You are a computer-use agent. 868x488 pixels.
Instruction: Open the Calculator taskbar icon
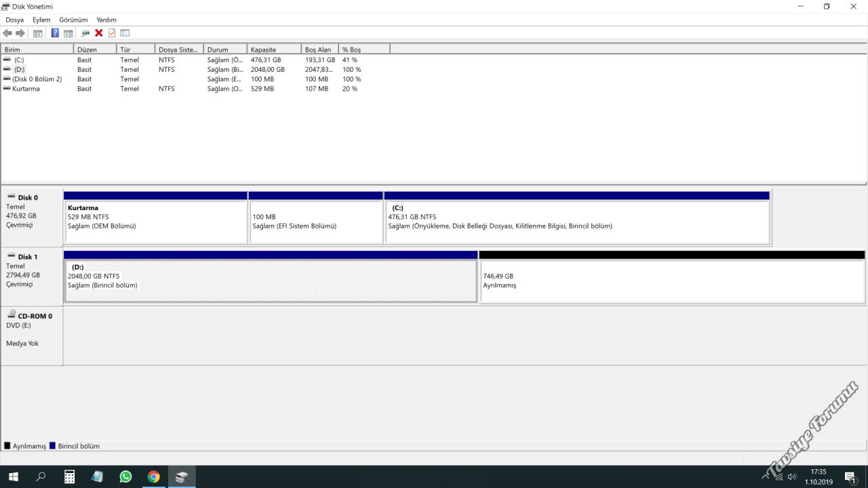[69, 476]
